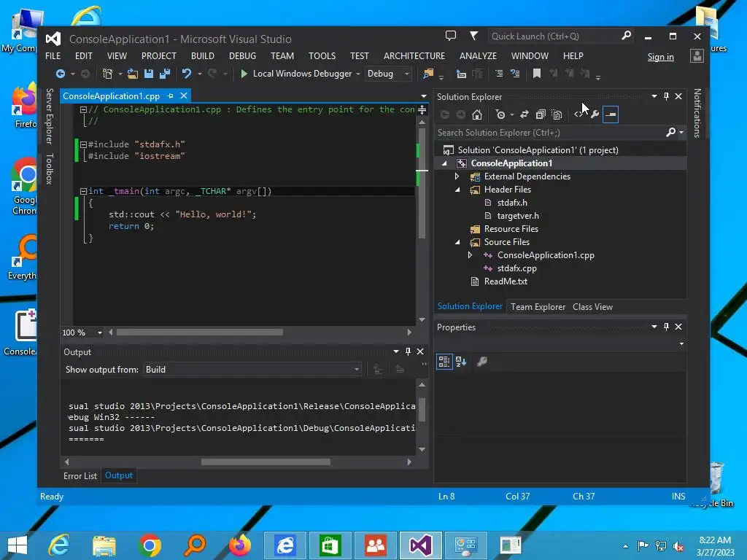Switch to the Class View tab
747x560 pixels.
592,307
